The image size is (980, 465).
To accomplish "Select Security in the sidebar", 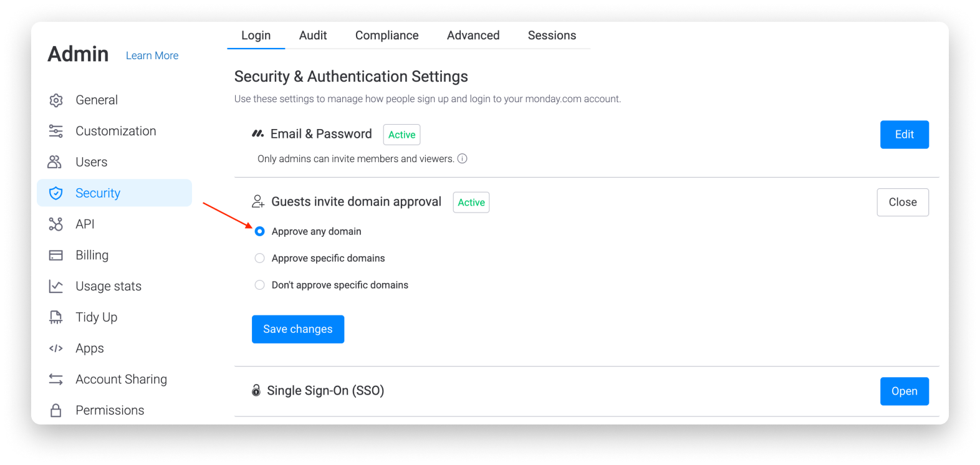I will pyautogui.click(x=115, y=193).
